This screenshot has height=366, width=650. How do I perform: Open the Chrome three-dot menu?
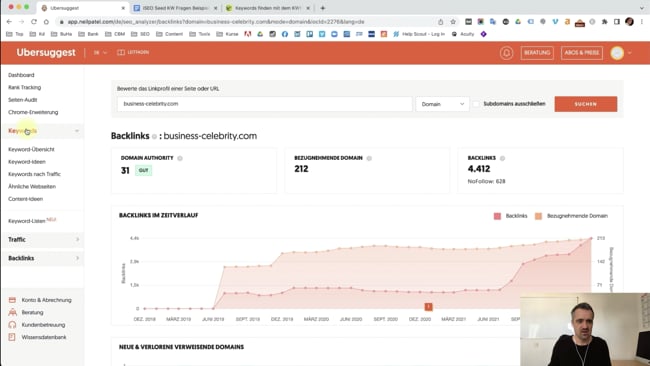(642, 22)
